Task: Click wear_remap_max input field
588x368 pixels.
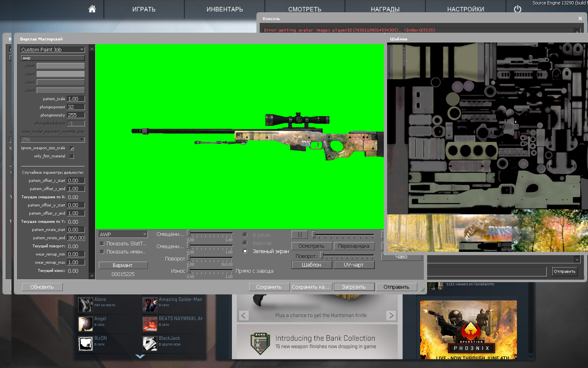Action: 76,263
